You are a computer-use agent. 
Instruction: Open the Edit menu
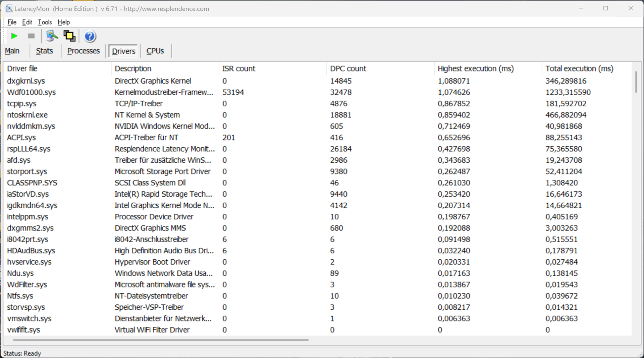[27, 22]
